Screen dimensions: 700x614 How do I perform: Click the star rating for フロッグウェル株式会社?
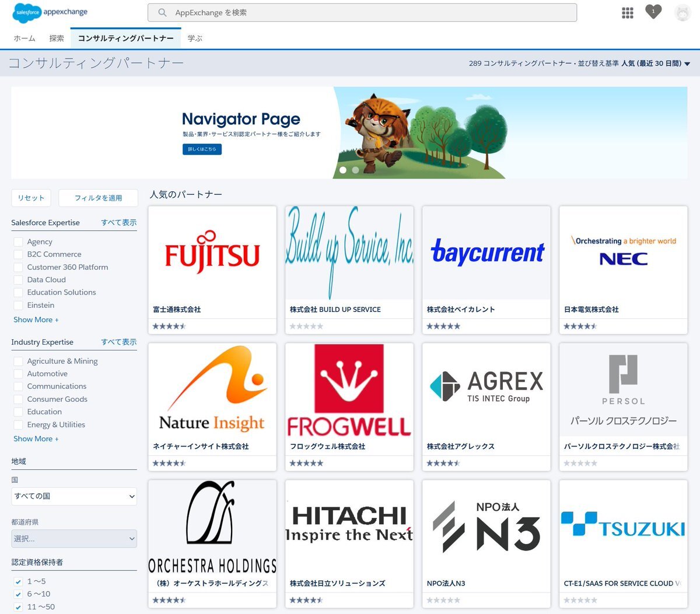[306, 463]
